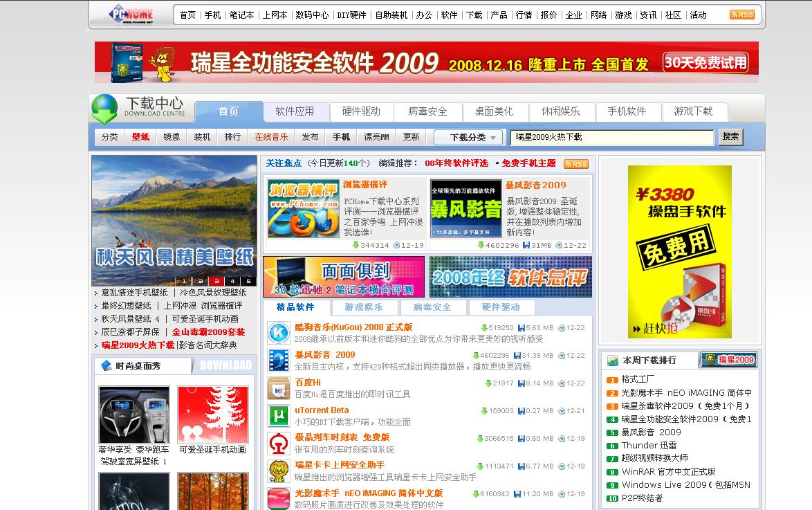Open the uTorrent Beta download link

pos(322,410)
